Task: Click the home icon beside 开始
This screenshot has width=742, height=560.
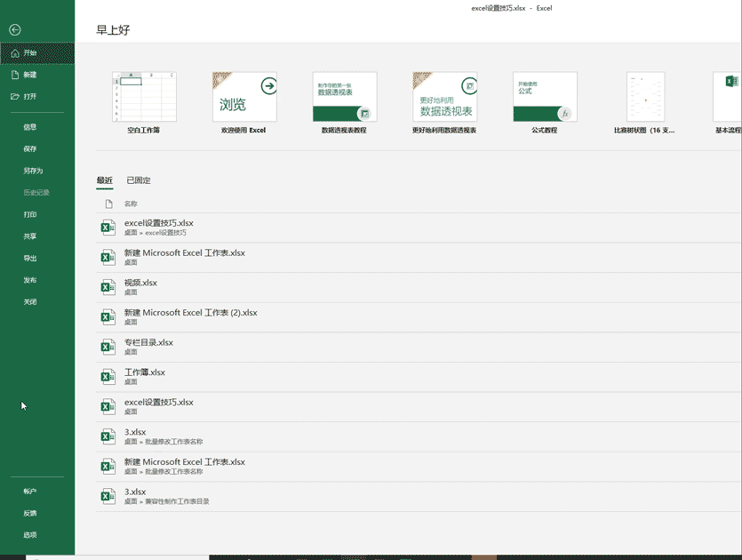Action: click(x=15, y=53)
